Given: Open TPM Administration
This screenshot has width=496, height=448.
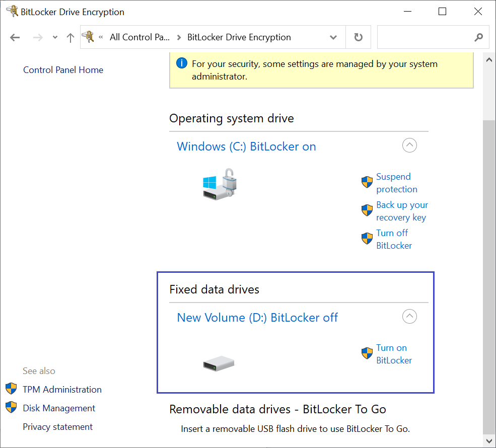Looking at the screenshot, I should 62,390.
